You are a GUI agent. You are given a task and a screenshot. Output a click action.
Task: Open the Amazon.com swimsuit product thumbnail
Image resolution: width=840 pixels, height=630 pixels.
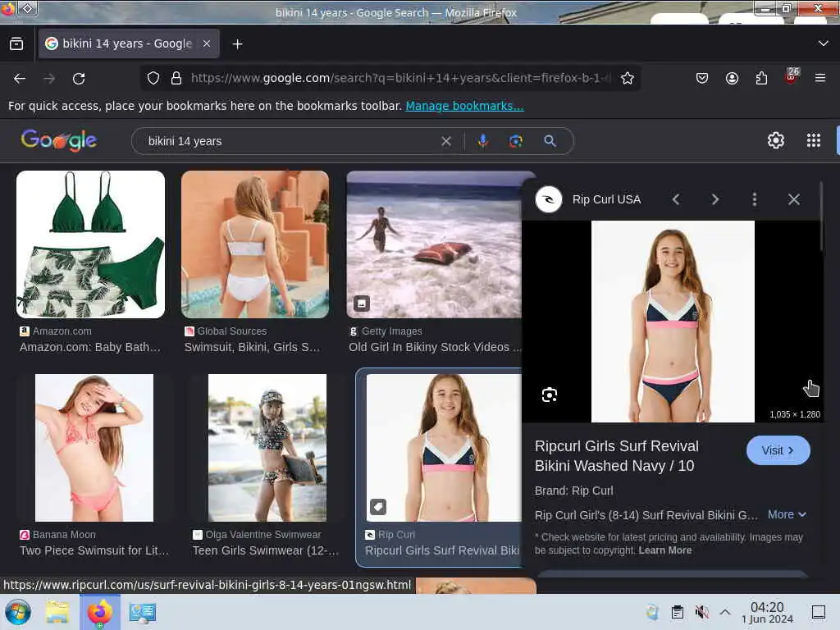90,244
